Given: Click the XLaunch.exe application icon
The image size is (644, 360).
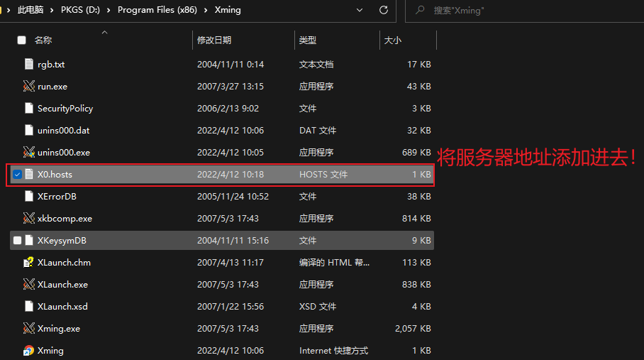Looking at the screenshot, I should pyautogui.click(x=29, y=285).
